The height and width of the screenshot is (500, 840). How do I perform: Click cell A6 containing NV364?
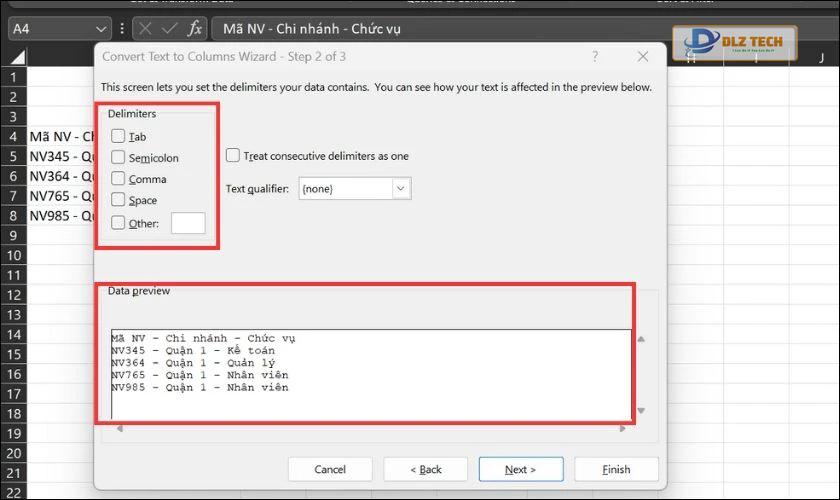[61, 176]
